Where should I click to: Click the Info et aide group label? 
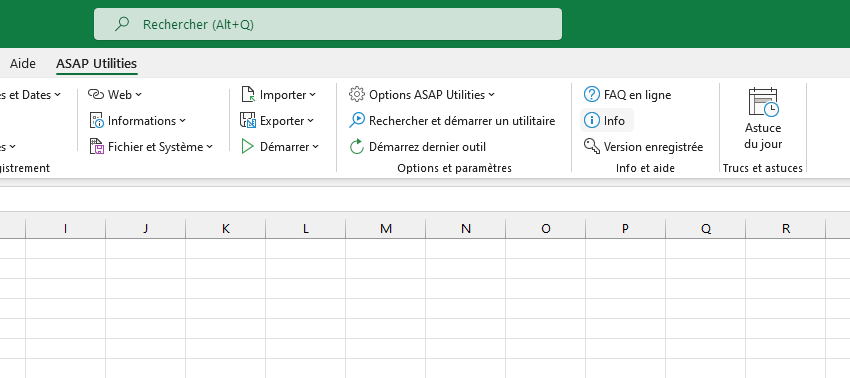[645, 168]
